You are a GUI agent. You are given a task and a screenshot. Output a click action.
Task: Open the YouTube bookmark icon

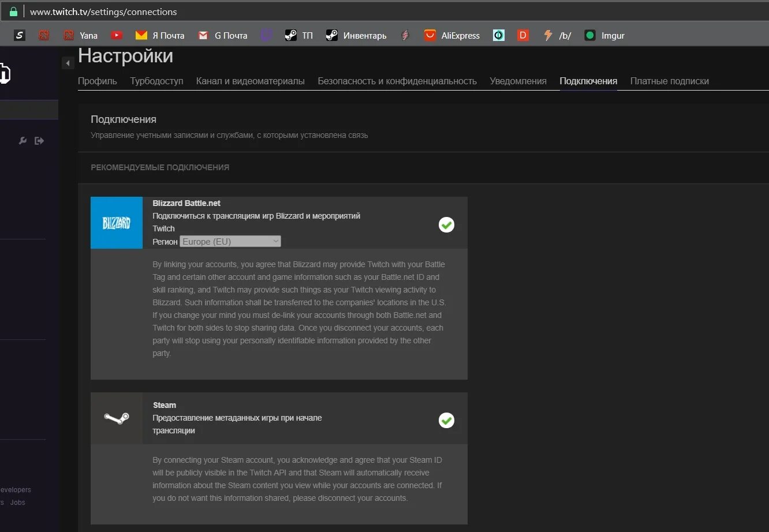click(117, 35)
